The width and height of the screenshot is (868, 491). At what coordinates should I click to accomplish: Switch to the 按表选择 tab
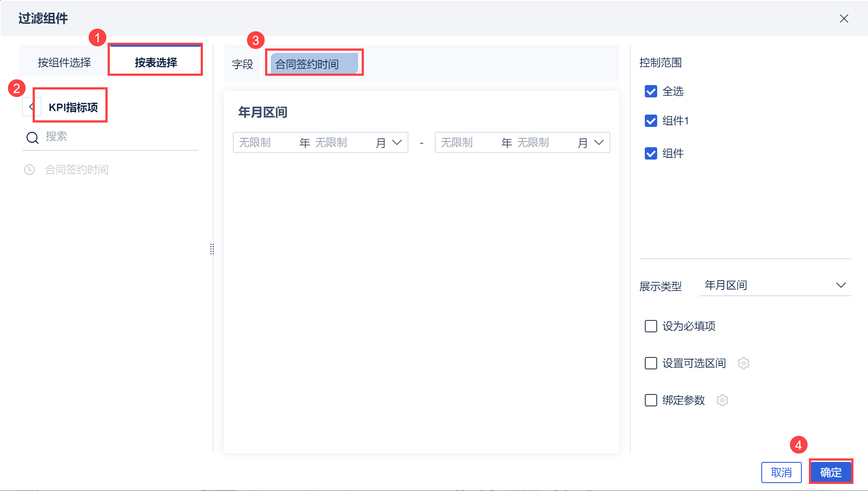pos(156,63)
